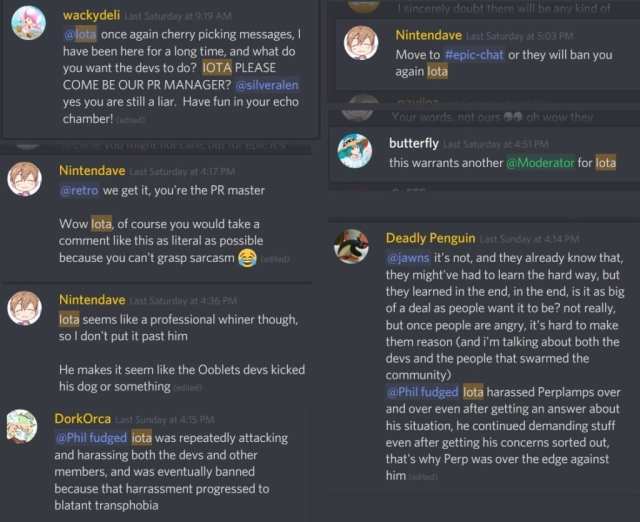640x522 pixels.
Task: Click Deadly Penguin's penguin avatar
Action: (351, 246)
